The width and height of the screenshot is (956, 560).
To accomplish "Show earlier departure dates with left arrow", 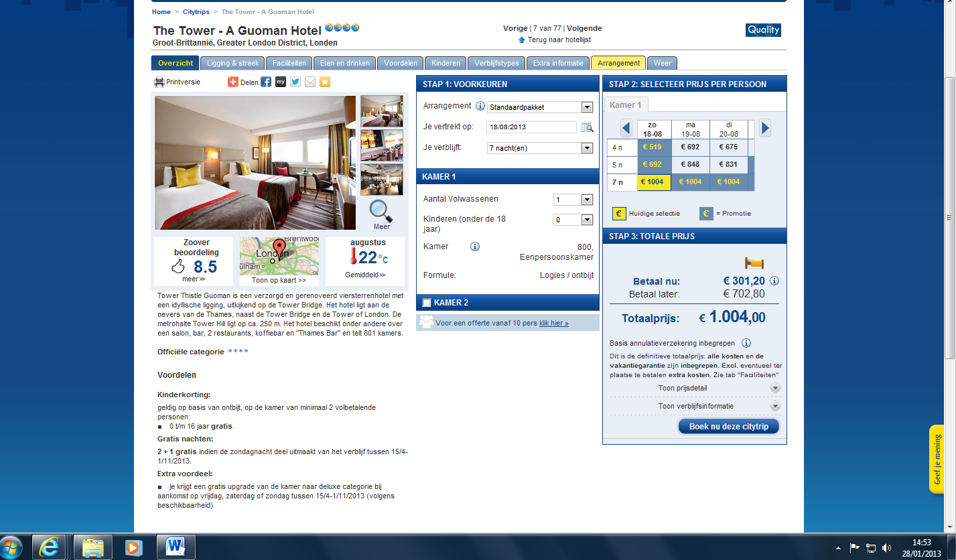I will tap(626, 128).
